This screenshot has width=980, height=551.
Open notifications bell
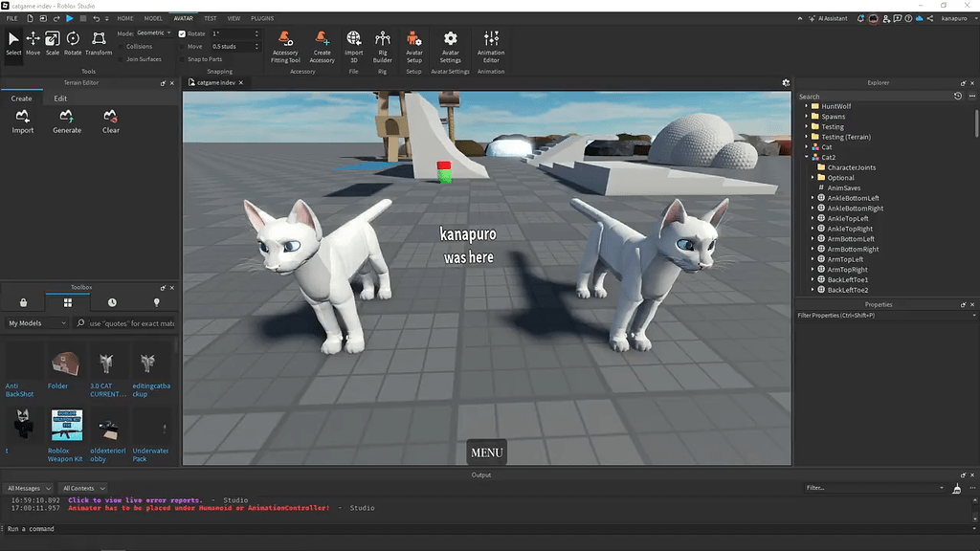860,19
